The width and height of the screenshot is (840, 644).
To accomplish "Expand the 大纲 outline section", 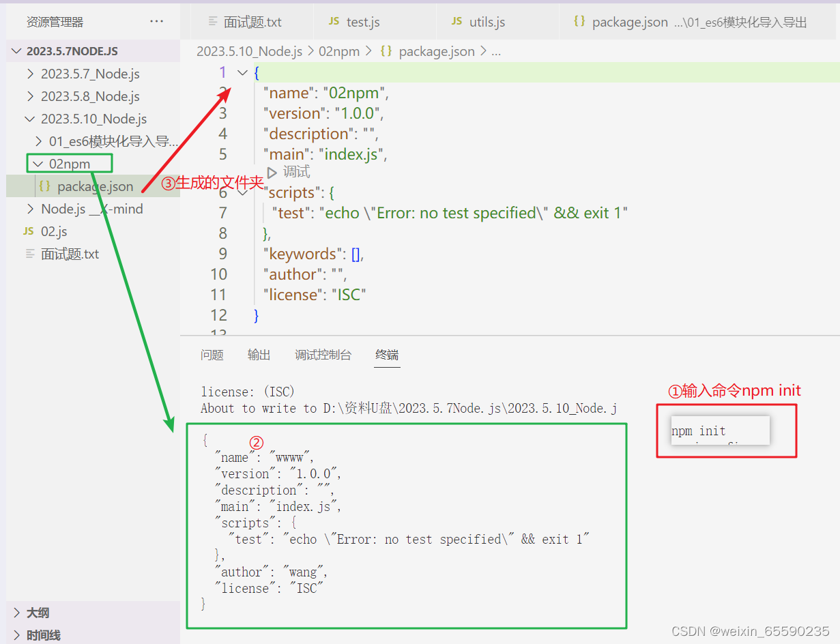I will 17,613.
